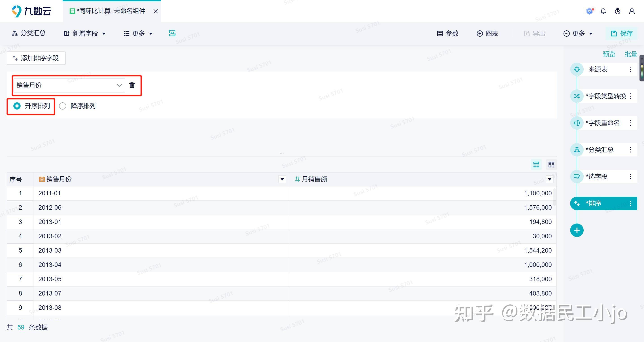This screenshot has width=644, height=342.
Task: Click the 销售月份 column header
Action: pos(161,179)
